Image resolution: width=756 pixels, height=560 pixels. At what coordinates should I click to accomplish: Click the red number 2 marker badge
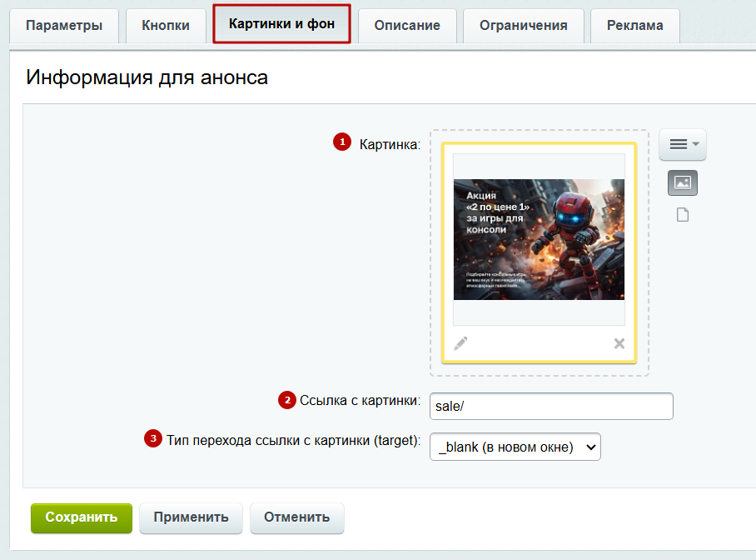click(287, 400)
